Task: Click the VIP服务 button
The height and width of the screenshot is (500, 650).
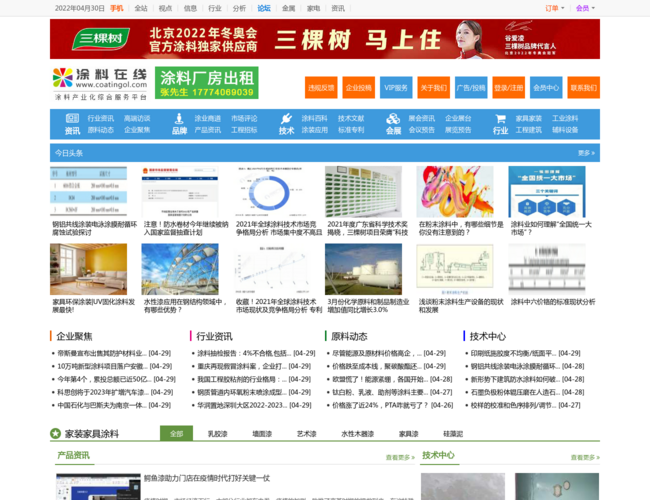Action: (x=396, y=88)
